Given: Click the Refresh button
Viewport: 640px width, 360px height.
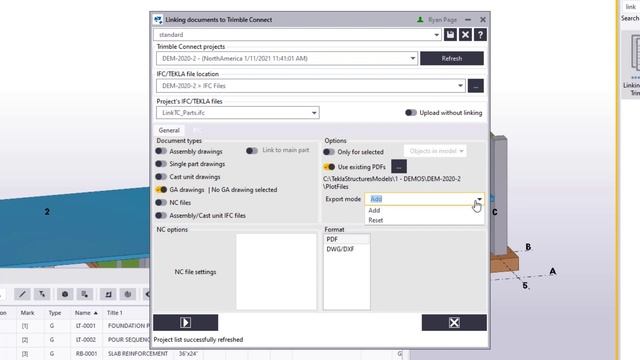Looking at the screenshot, I should pos(452,58).
